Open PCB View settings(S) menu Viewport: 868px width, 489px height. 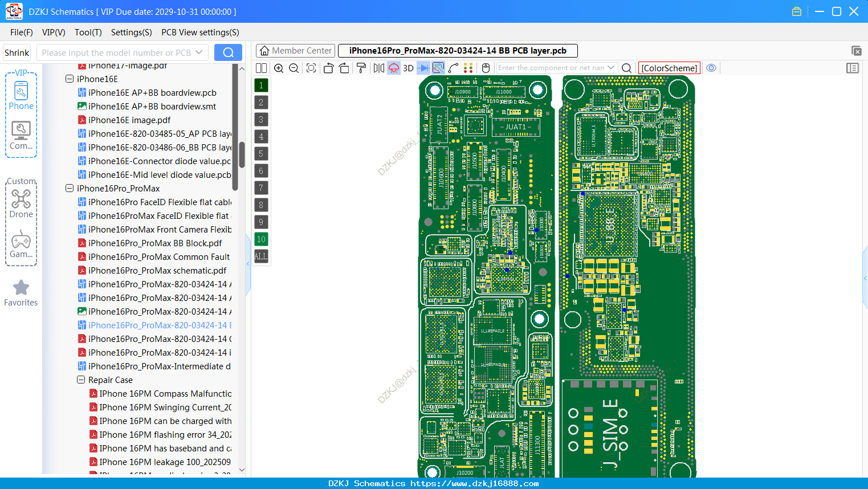(x=200, y=32)
